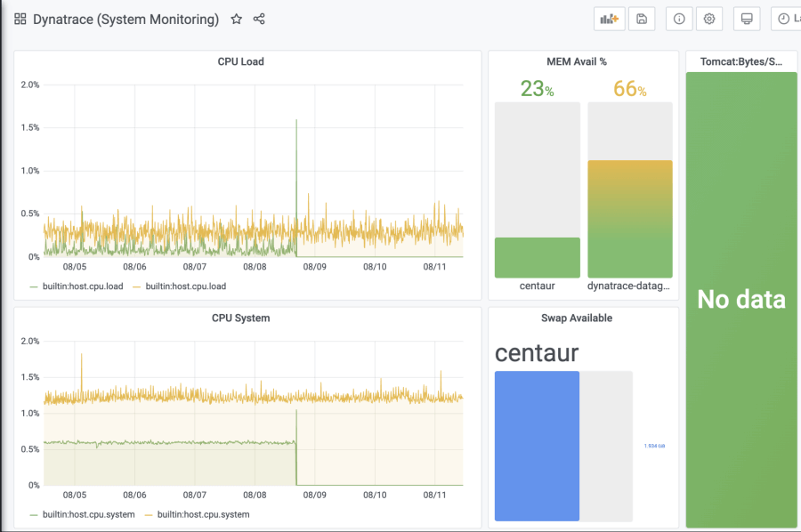The height and width of the screenshot is (532, 801).
Task: Expand the Tomcat:Bytes/S... tile title
Action: pos(741,60)
